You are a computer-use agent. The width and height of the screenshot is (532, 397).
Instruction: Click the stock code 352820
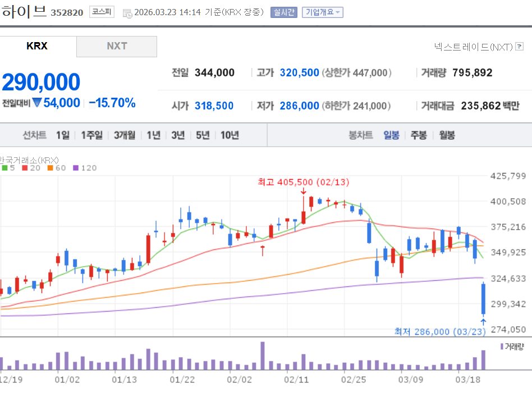[x=67, y=12]
